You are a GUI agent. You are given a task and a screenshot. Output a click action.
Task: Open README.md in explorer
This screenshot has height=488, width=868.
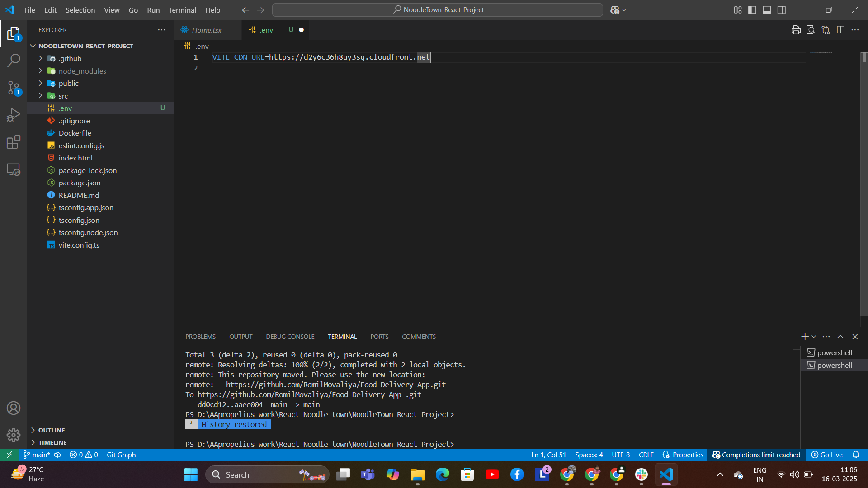coord(79,195)
